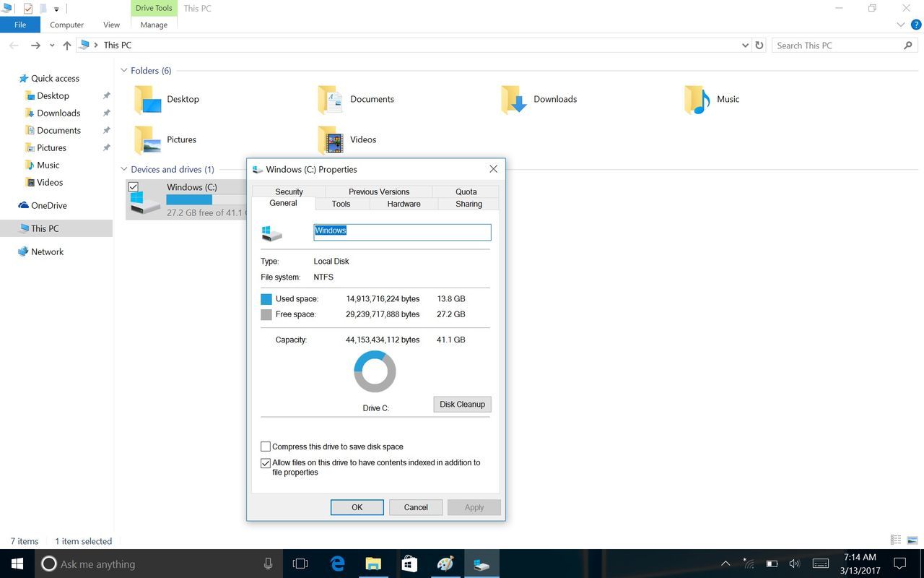Expand the address bar history dropdown
This screenshot has width=924, height=578.
(745, 45)
